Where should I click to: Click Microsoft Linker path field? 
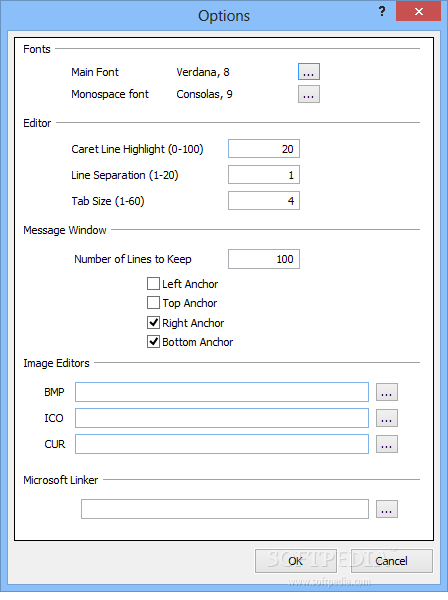(x=225, y=509)
